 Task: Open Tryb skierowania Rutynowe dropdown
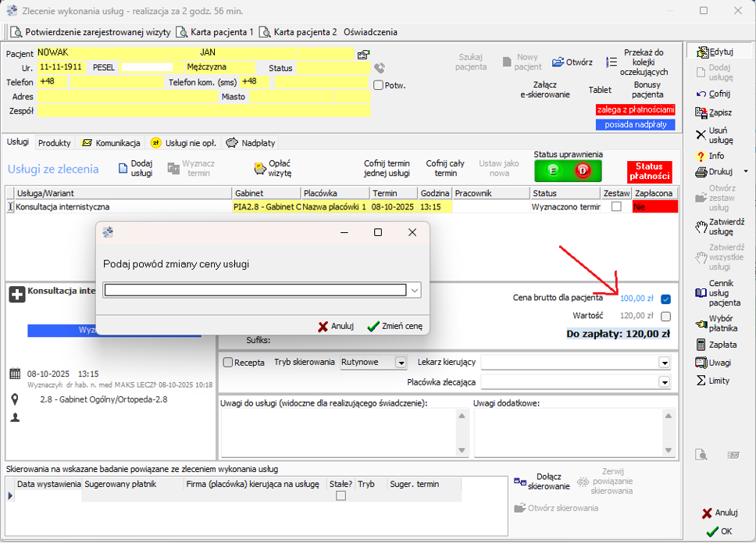pos(401,363)
